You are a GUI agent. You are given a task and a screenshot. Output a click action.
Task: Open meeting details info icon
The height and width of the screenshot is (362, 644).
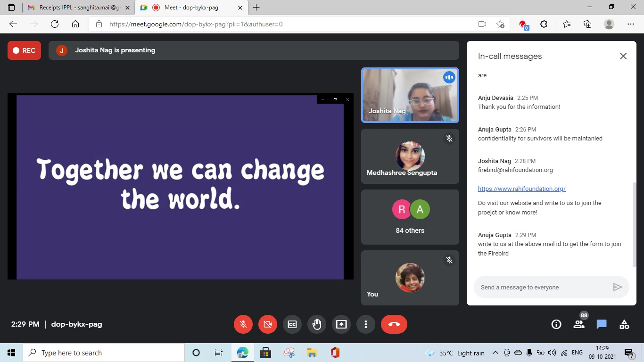click(556, 324)
